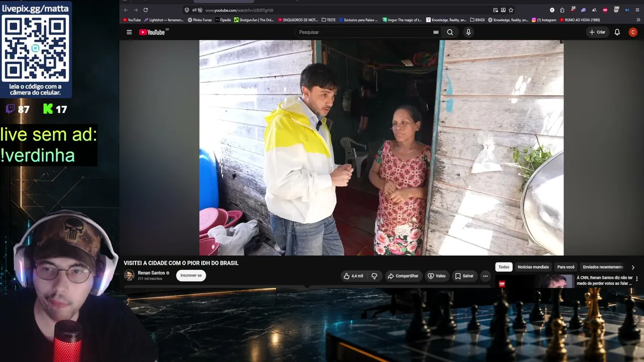644x362 pixels.
Task: Click the Criar create button
Action: tap(597, 32)
